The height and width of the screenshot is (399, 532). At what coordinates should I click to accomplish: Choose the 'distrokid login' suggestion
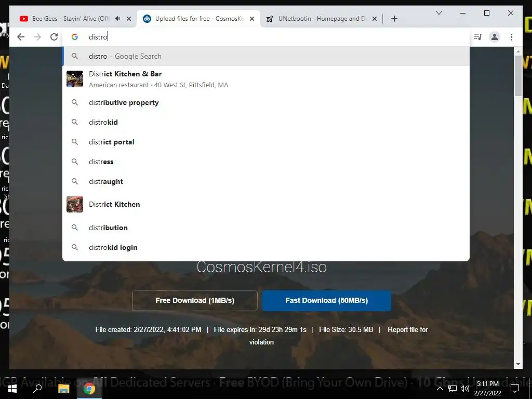[266, 247]
